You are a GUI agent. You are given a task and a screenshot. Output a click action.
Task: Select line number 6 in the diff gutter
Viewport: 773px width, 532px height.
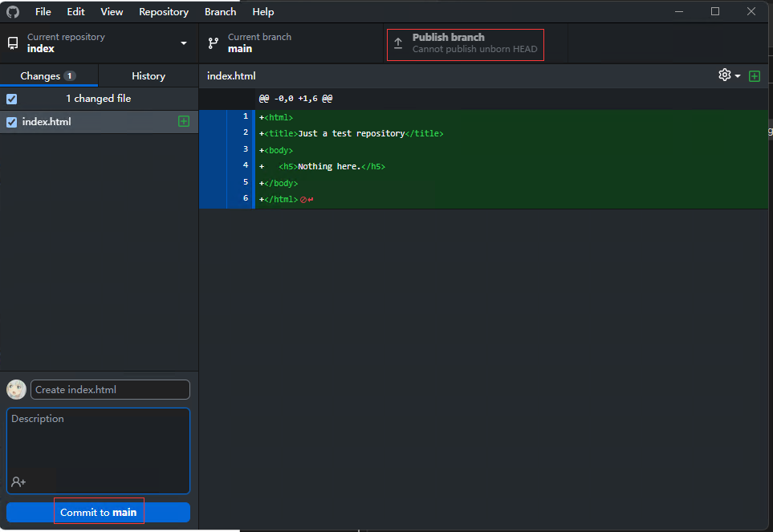point(246,198)
